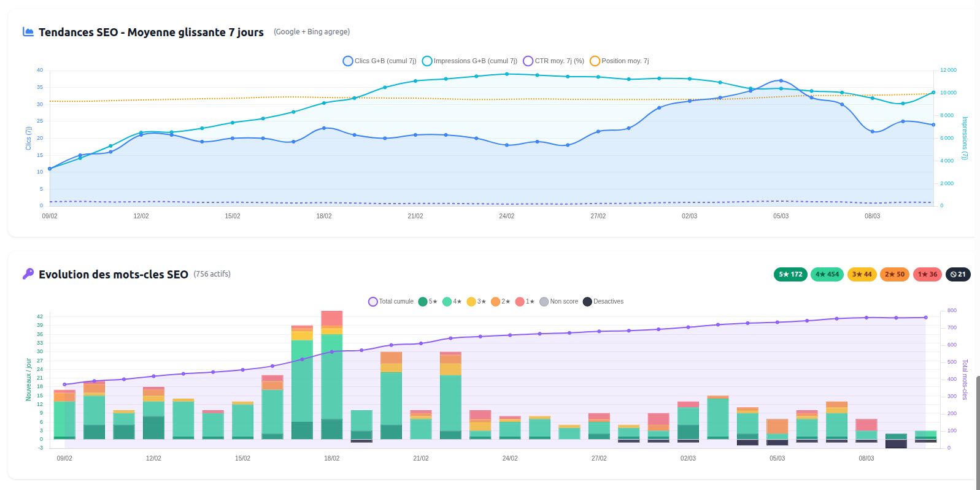Toggle Clics G+B (cumul 7j) legend series
Viewport: 980px width, 490px height.
(x=379, y=61)
